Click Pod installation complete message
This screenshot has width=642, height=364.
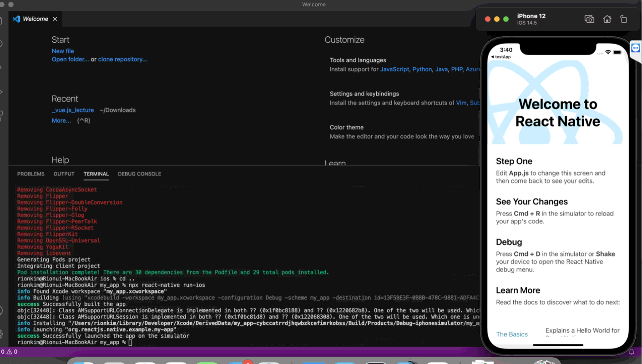point(173,272)
